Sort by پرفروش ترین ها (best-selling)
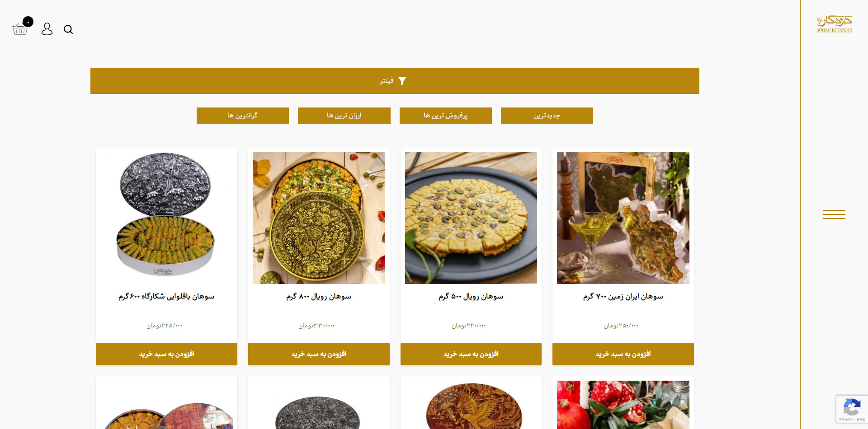Image resolution: width=868 pixels, height=429 pixels. click(x=446, y=116)
